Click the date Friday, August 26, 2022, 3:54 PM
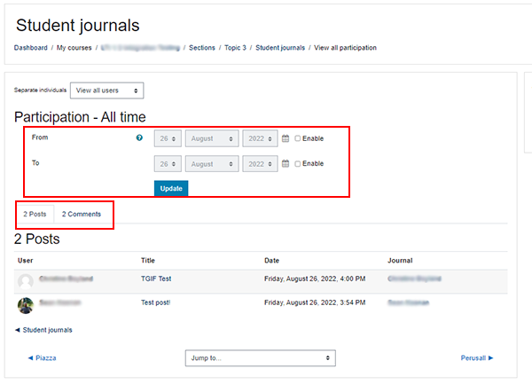The image size is (532, 392). pyautogui.click(x=315, y=302)
